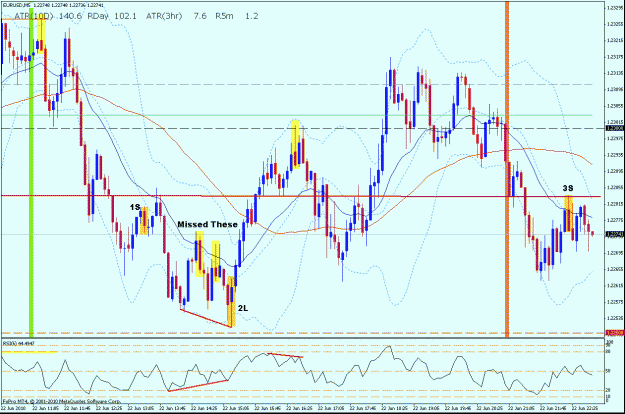The height and width of the screenshot is (414, 625).
Task: Select the falling red line atop RSI
Action: [285, 355]
